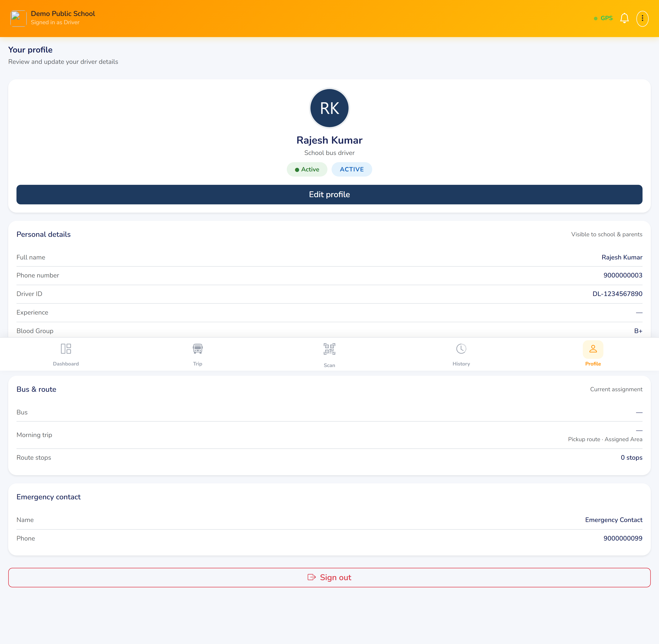Click the 'Your profile' page heading

(x=30, y=50)
